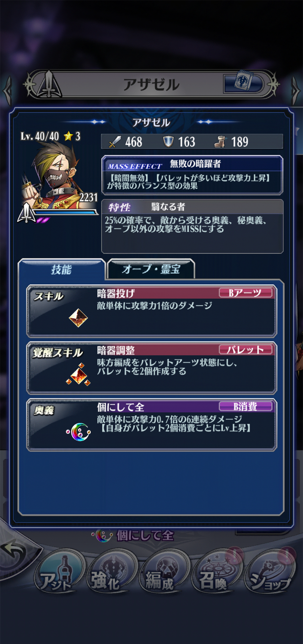
Task: Tap the 暗器調整 awakening skill bullet icon
Action: (78, 375)
